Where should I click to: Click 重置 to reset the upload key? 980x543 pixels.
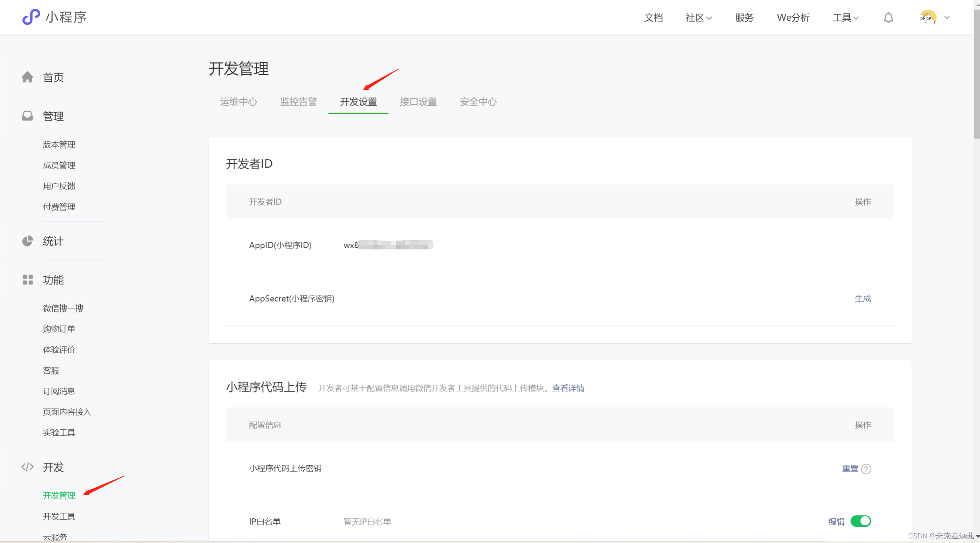(849, 468)
